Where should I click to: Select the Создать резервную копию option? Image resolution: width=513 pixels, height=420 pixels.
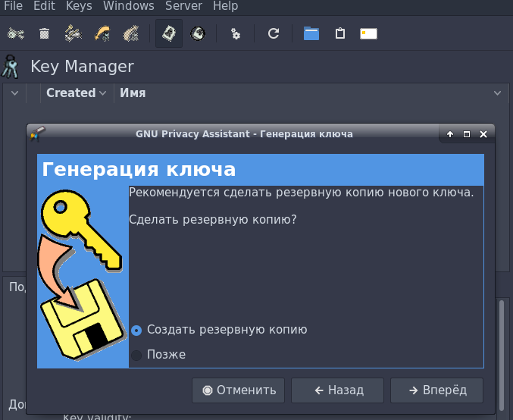coord(219,330)
